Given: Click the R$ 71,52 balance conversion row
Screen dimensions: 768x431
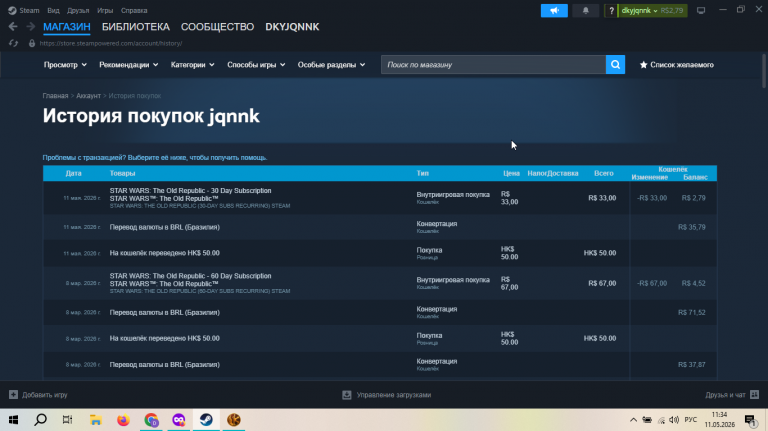Looking at the screenshot, I should (380, 312).
